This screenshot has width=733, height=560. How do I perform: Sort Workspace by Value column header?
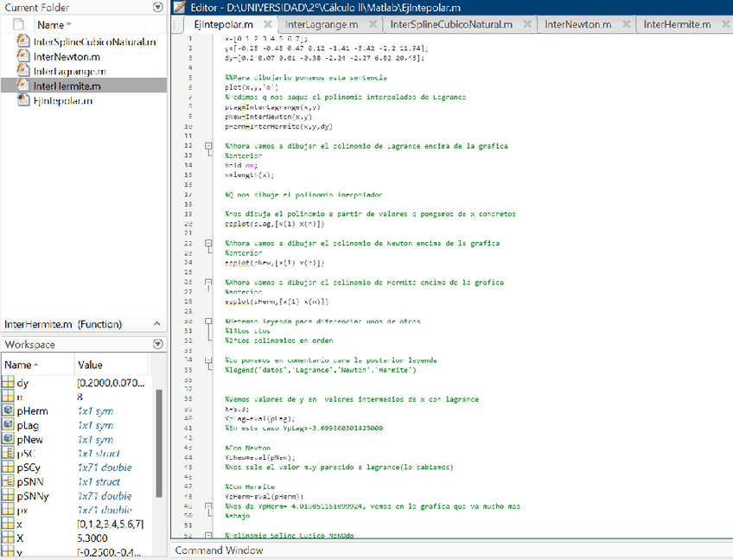pos(90,365)
